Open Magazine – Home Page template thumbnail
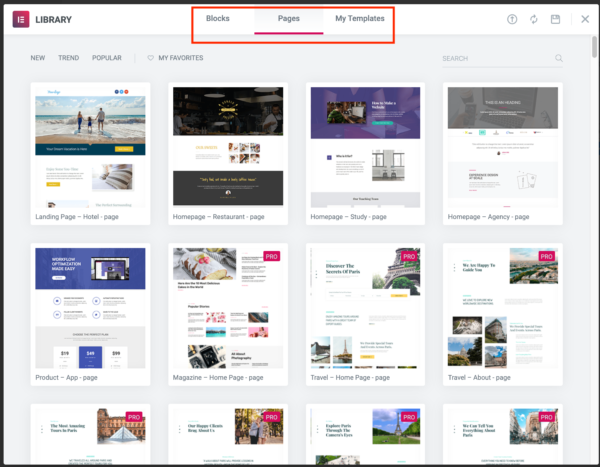The width and height of the screenshot is (600, 467). click(x=228, y=308)
